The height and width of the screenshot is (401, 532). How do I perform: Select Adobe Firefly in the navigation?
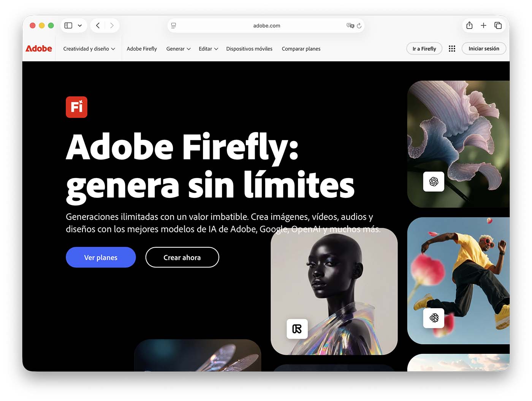click(x=141, y=49)
